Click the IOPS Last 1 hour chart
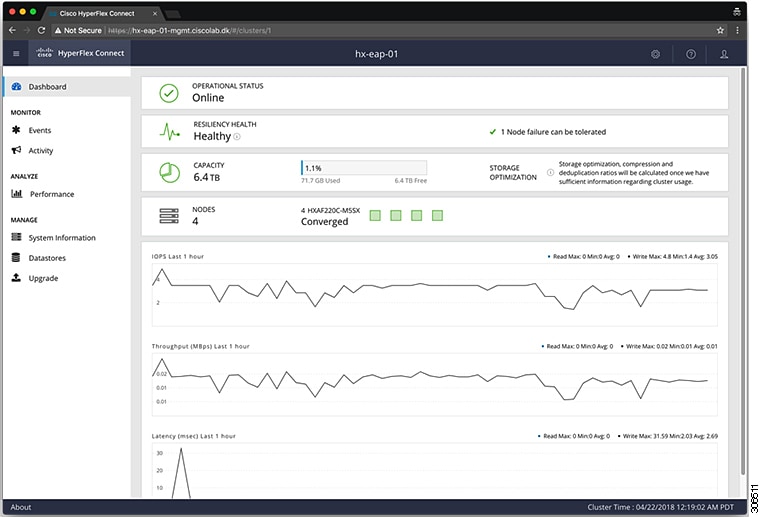The image size is (761, 517). pyautogui.click(x=434, y=295)
